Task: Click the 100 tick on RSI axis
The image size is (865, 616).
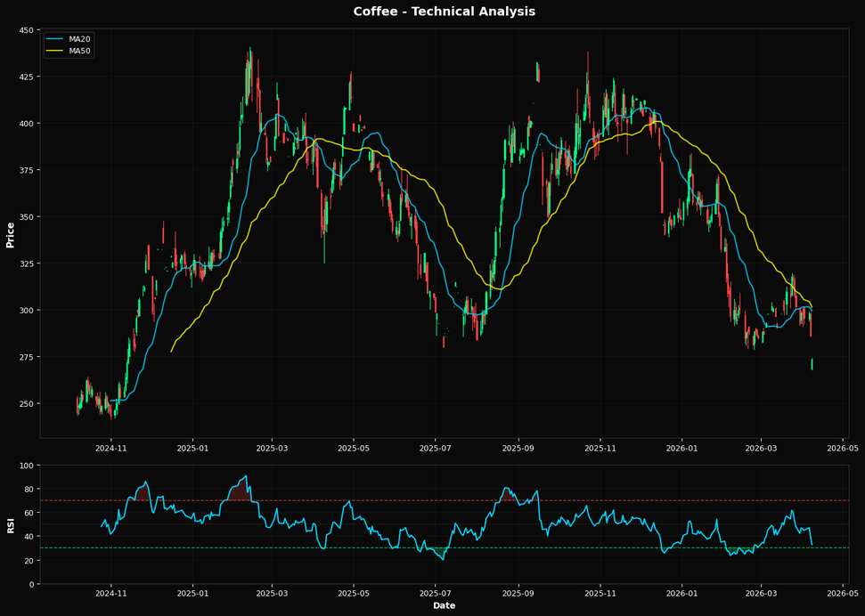Action: (x=27, y=466)
